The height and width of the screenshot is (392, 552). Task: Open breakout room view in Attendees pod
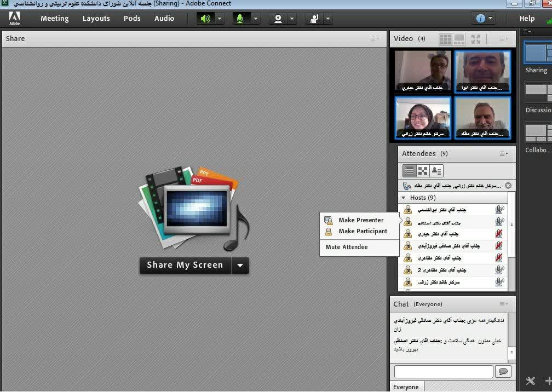coord(423,171)
